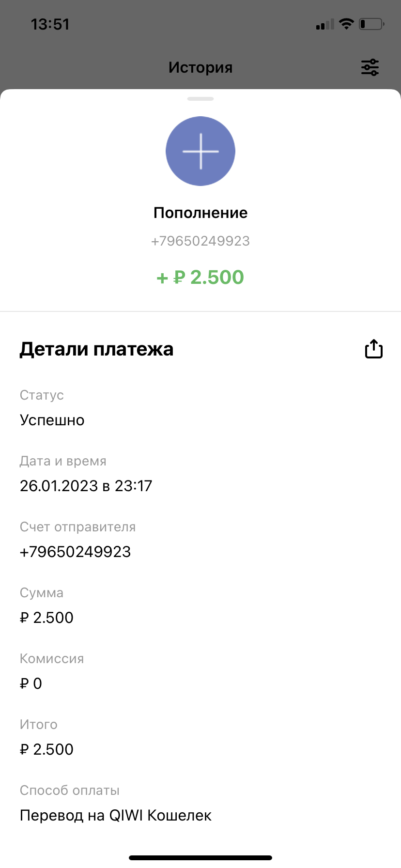
Task: Open the history filter settings icon
Action: pyautogui.click(x=370, y=67)
